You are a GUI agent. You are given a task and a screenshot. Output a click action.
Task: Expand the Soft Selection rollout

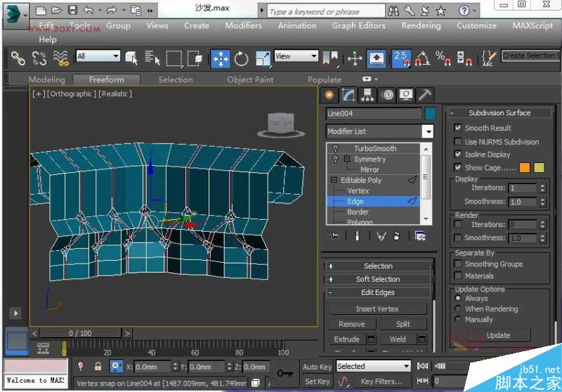click(x=378, y=279)
